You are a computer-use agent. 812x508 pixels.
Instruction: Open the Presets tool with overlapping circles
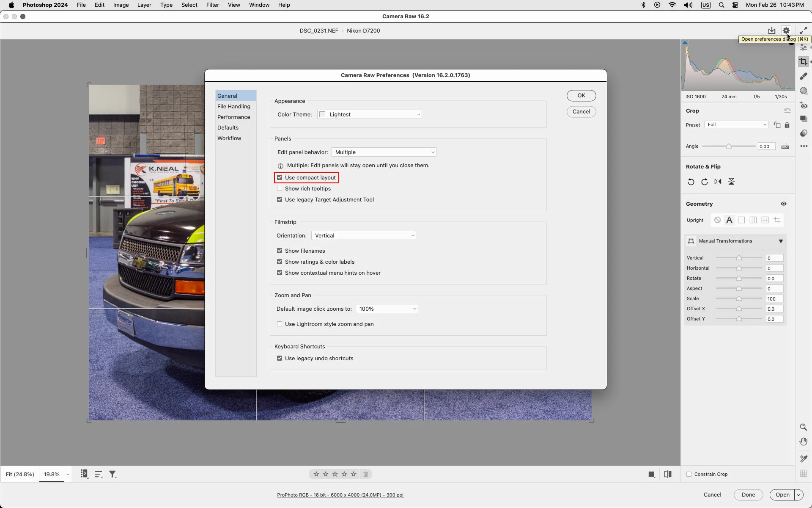804,133
